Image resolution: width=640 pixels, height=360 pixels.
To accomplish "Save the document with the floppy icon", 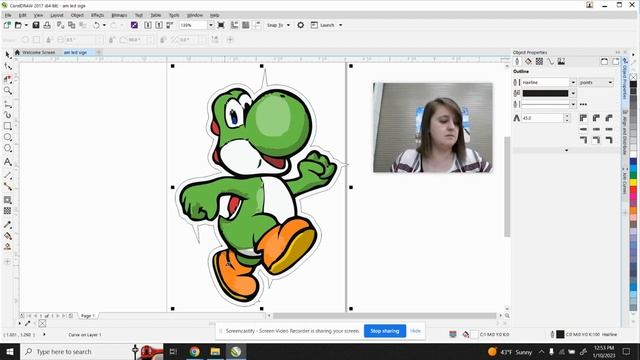I will 36,25.
